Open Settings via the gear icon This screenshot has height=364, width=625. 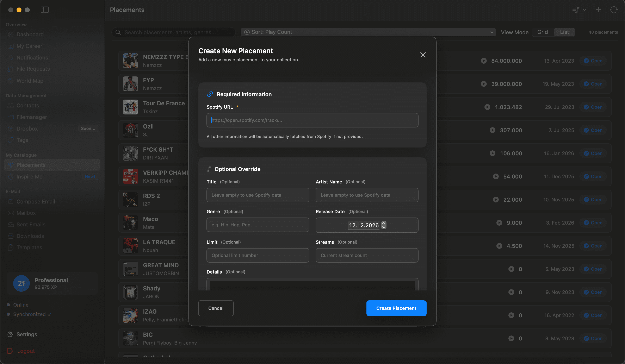[10, 334]
